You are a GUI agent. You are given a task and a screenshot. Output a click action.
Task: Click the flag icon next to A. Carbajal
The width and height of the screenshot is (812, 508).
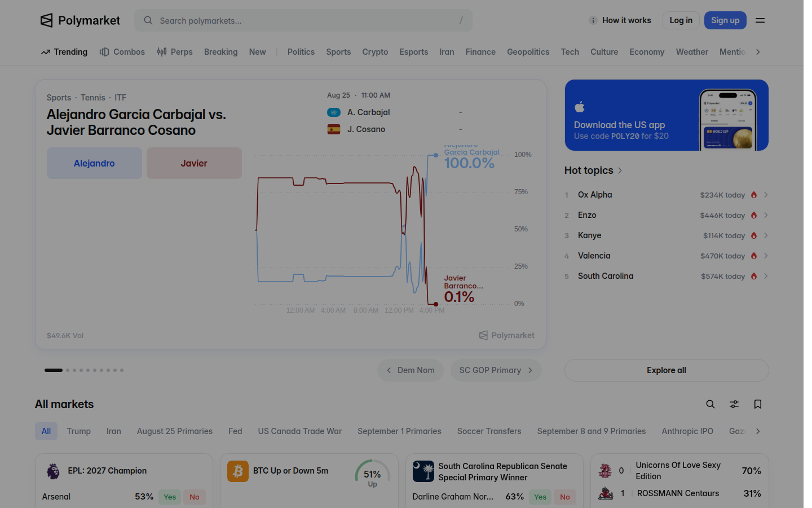tap(334, 112)
